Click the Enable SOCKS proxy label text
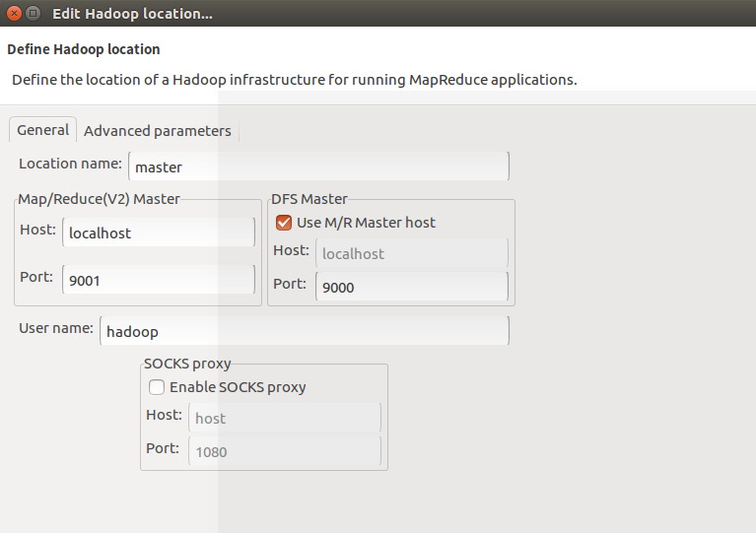Image resolution: width=756 pixels, height=533 pixels. point(238,387)
